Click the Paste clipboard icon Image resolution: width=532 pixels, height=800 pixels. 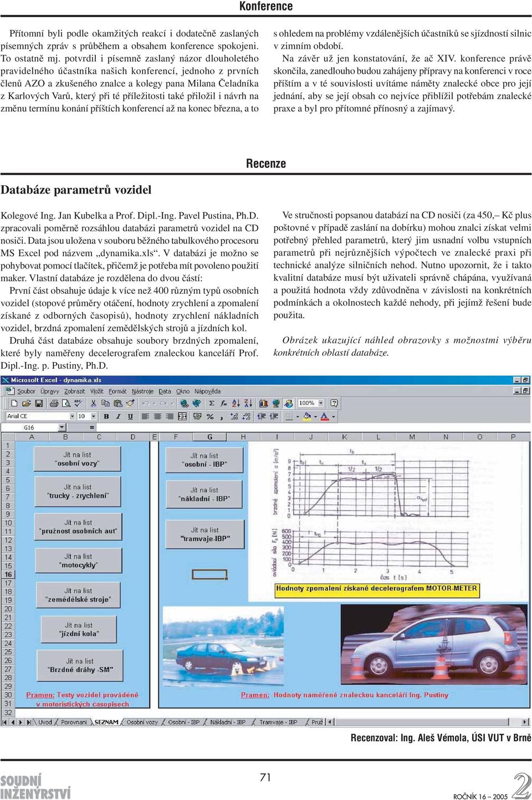[117, 403]
